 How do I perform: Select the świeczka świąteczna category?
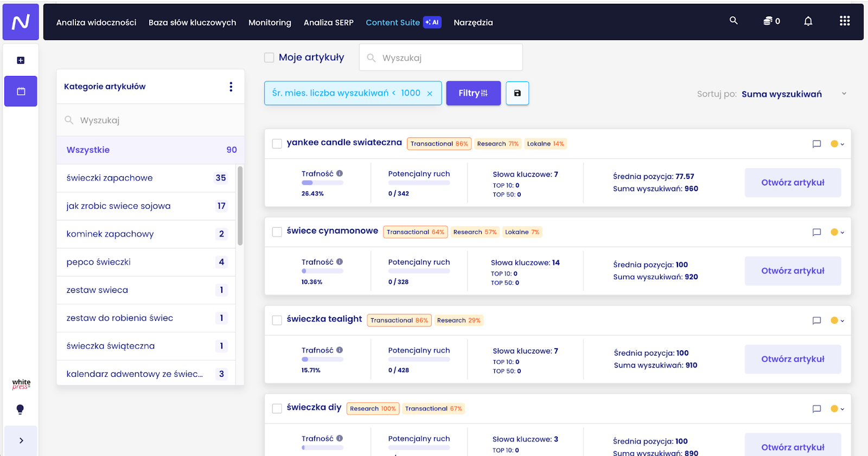click(x=146, y=346)
